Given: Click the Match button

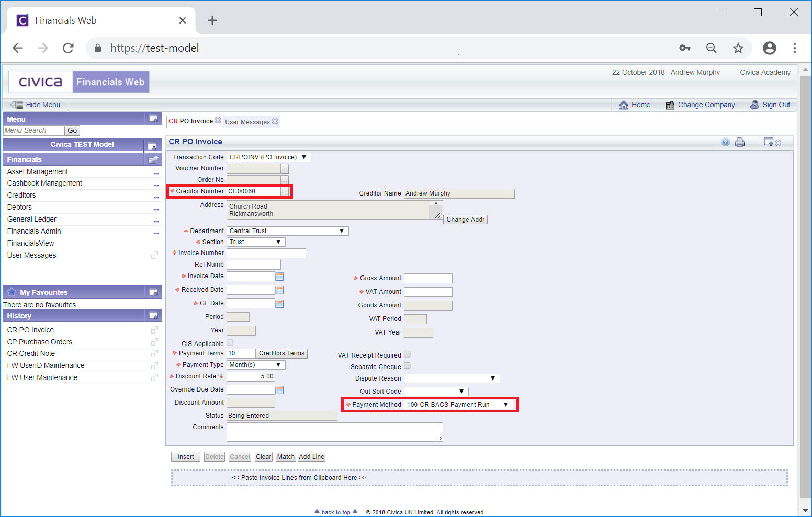Looking at the screenshot, I should [286, 457].
